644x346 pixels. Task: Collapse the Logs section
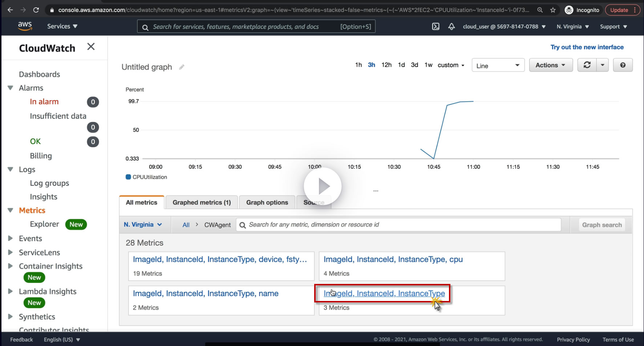click(10, 169)
